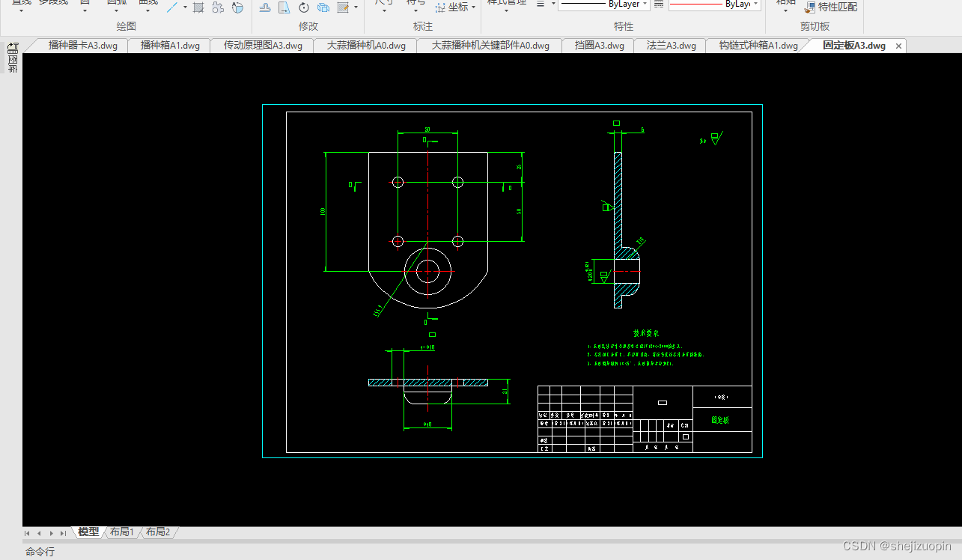The height and width of the screenshot is (560, 962).
Task: Switch to the 挡圈A3.dwg tab
Action: pos(599,46)
